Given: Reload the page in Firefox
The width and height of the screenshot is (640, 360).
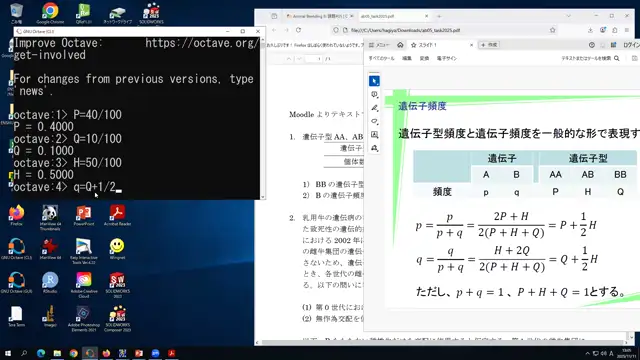Looking at the screenshot, I should click(299, 30).
